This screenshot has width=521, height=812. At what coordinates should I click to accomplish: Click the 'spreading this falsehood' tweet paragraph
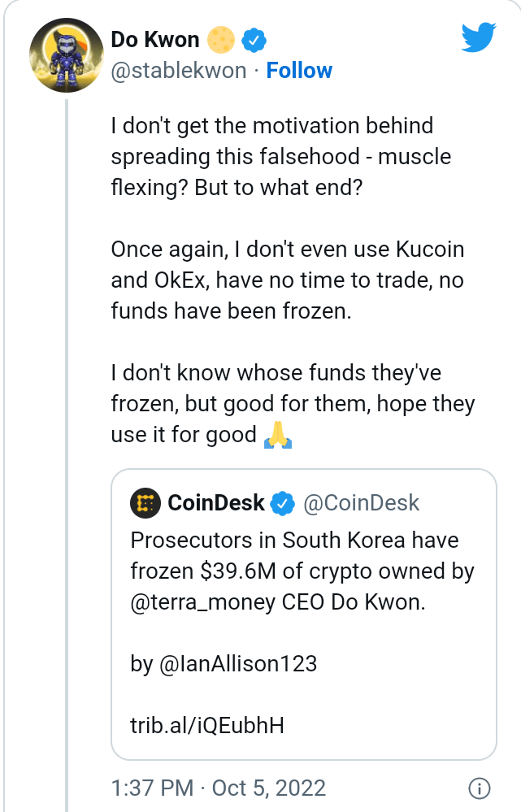click(280, 156)
